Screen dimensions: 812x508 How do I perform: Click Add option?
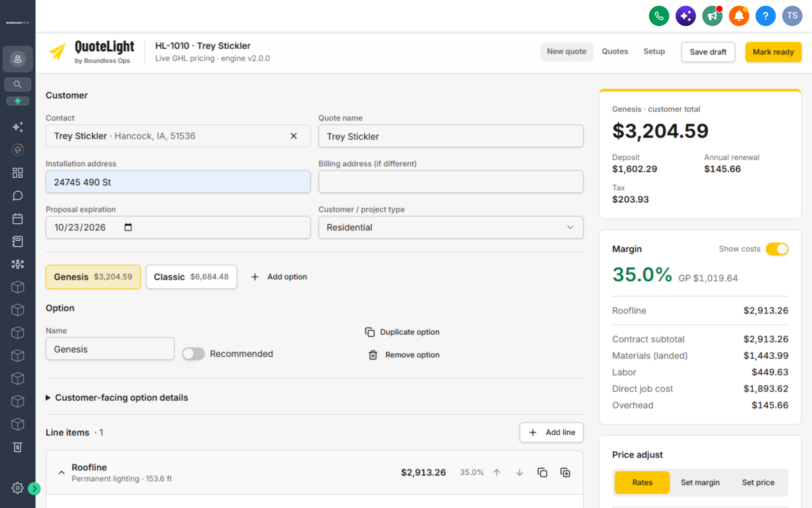[x=279, y=277]
